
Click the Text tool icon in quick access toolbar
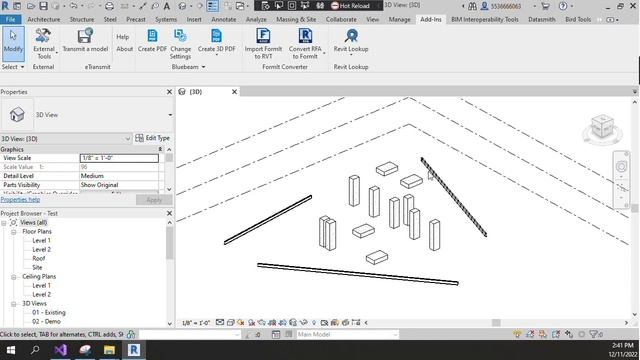(167, 6)
